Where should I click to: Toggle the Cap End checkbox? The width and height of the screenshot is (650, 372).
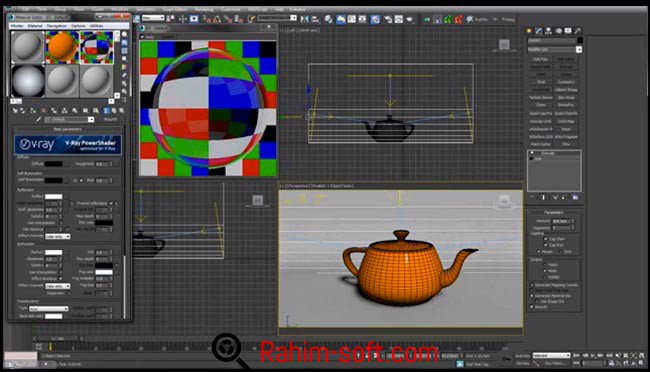pos(545,245)
